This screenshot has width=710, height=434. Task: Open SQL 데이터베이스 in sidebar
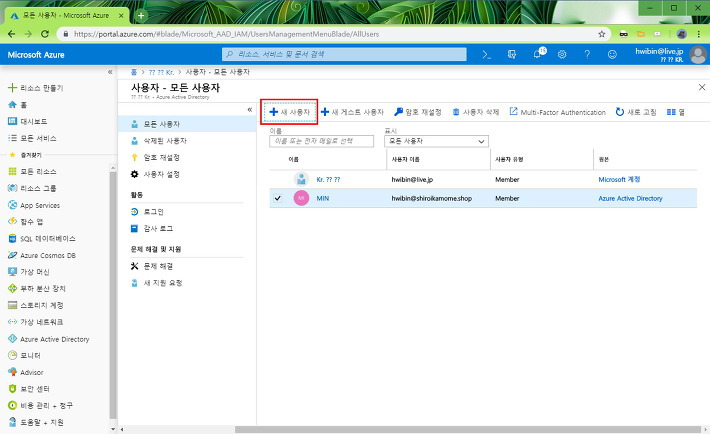click(42, 238)
